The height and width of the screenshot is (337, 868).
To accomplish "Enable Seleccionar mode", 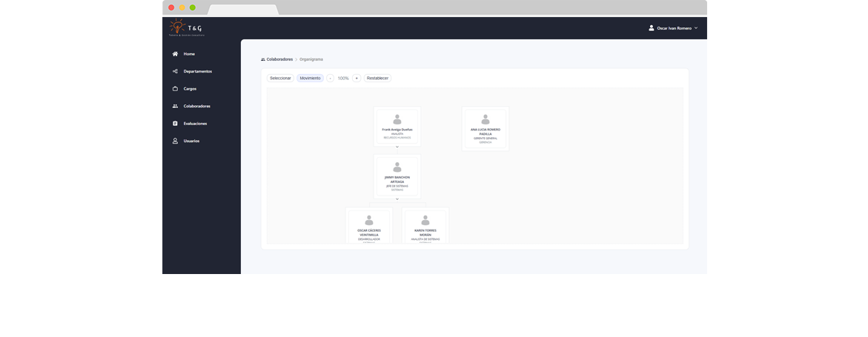I will click(280, 78).
